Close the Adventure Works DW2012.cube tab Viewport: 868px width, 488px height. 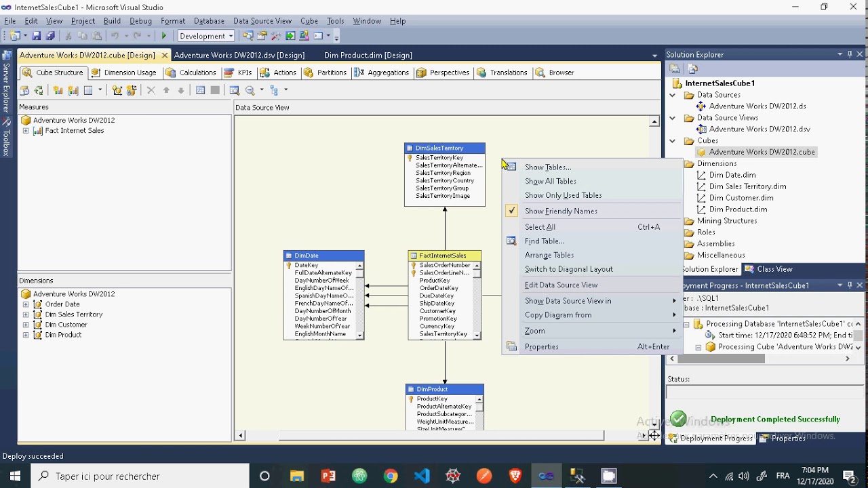point(164,56)
